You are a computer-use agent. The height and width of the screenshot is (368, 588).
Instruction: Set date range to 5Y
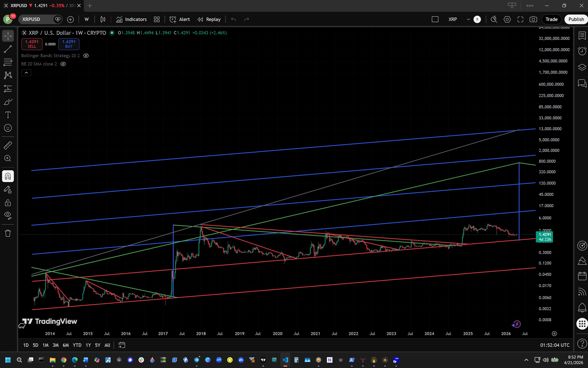pyautogui.click(x=98, y=345)
